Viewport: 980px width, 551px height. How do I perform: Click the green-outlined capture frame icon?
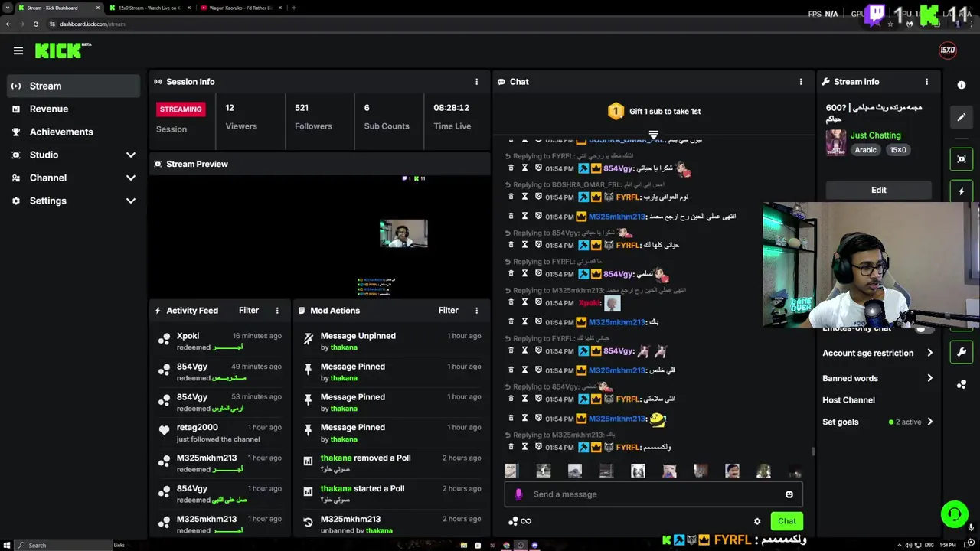(962, 159)
